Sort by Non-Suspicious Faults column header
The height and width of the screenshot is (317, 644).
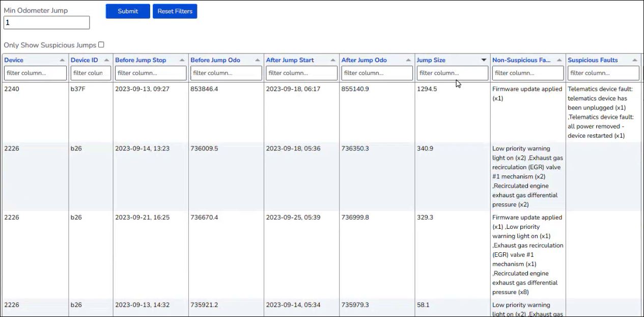click(521, 60)
